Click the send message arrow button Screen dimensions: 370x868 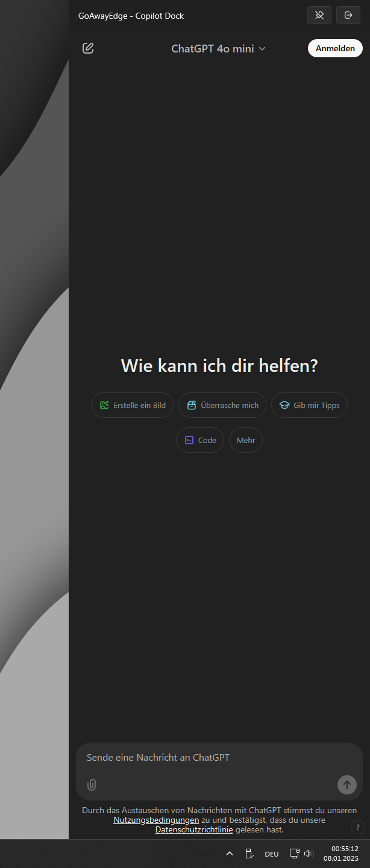point(347,784)
